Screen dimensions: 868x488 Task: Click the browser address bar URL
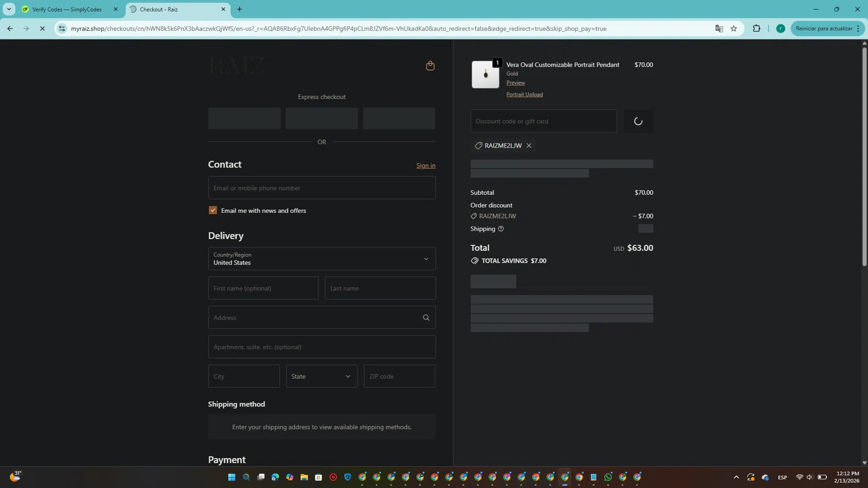point(339,28)
